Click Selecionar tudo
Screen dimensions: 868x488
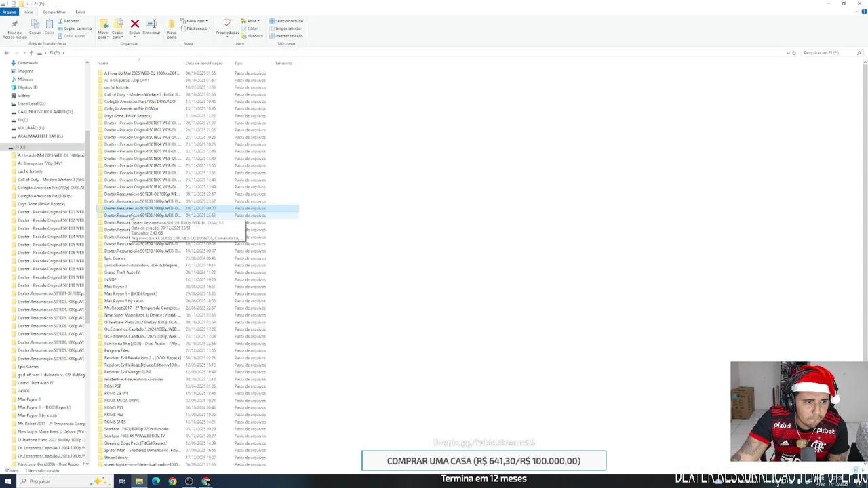tap(286, 21)
